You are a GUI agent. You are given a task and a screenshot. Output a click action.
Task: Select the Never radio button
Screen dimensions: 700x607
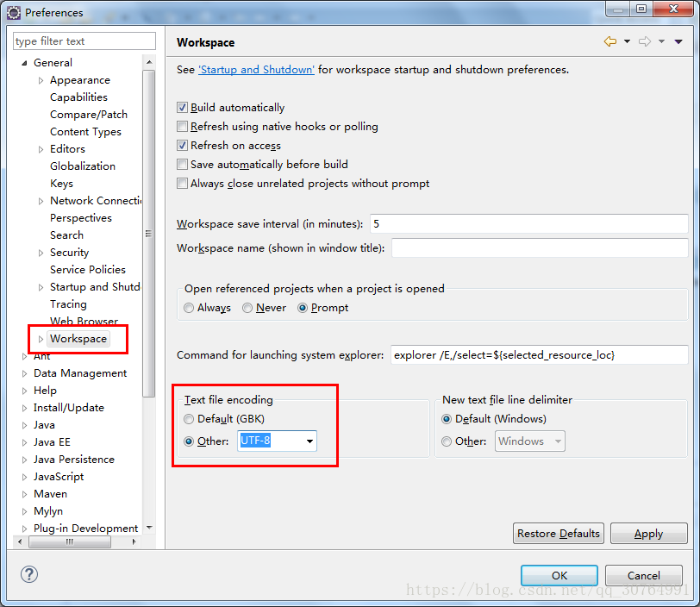click(x=247, y=308)
